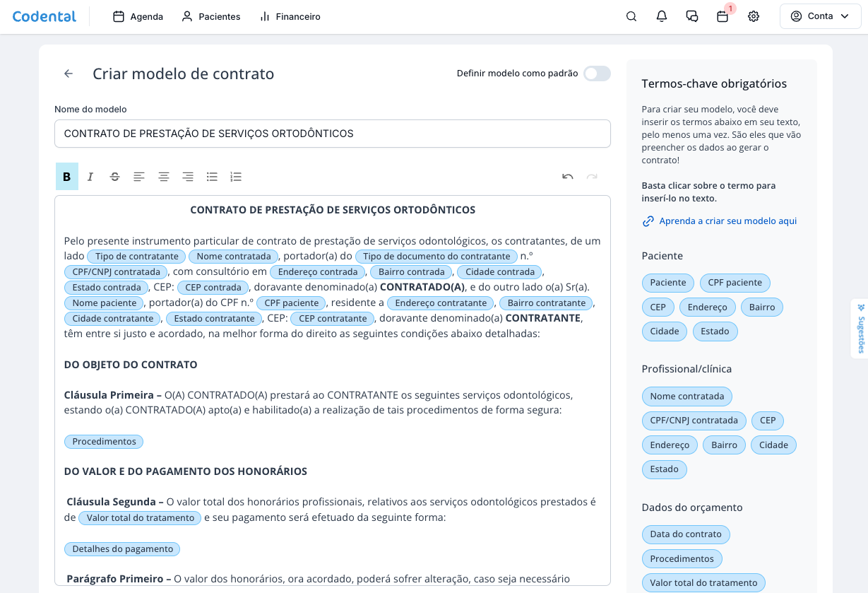Open the Agenda menu
This screenshot has height=593, width=868.
pos(138,16)
